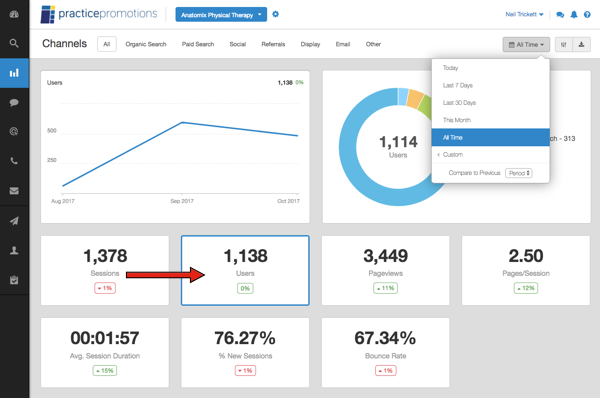Click the download export button
This screenshot has width=600, height=398.
click(581, 44)
